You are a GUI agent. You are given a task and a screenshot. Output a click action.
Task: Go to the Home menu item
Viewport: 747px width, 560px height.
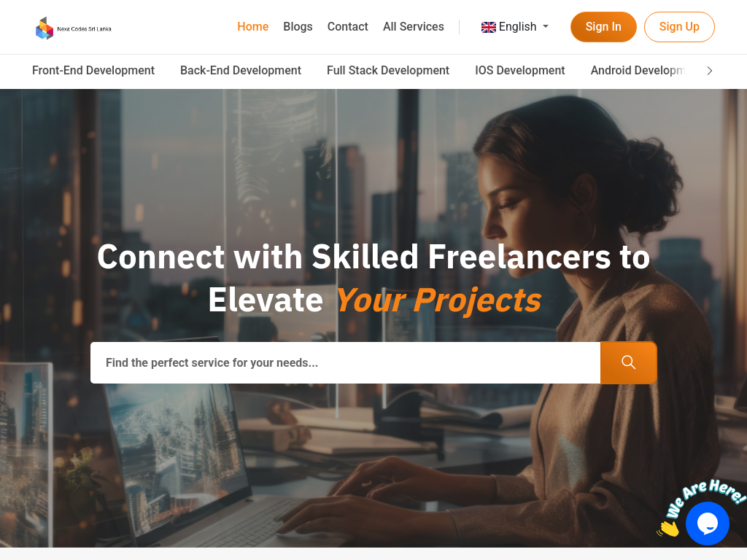click(x=252, y=27)
